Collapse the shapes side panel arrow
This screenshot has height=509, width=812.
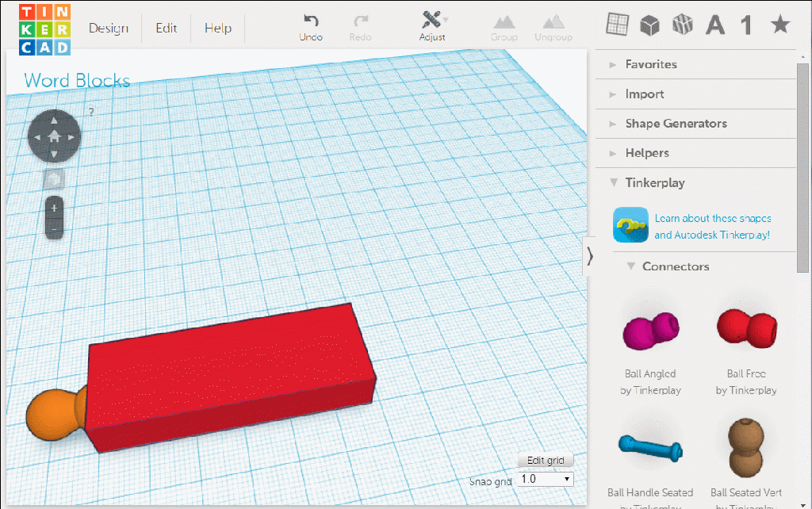(589, 256)
